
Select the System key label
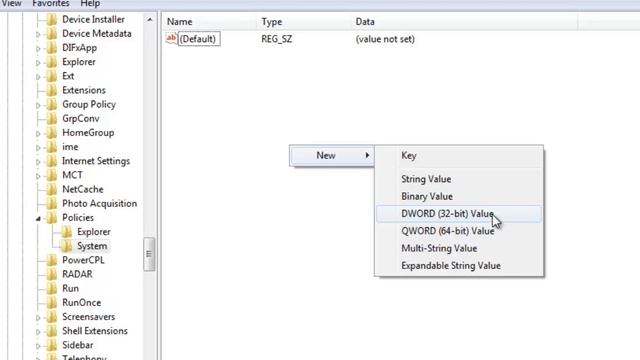pos(92,246)
